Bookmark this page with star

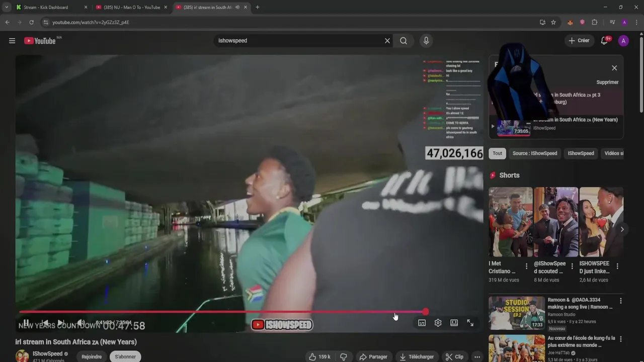click(553, 22)
